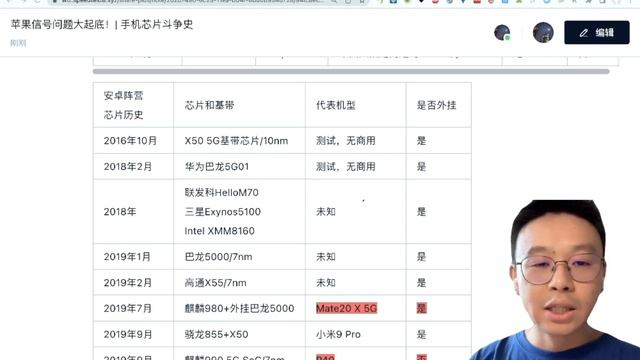Click 未知 in the 2019年2月 row

(326, 282)
